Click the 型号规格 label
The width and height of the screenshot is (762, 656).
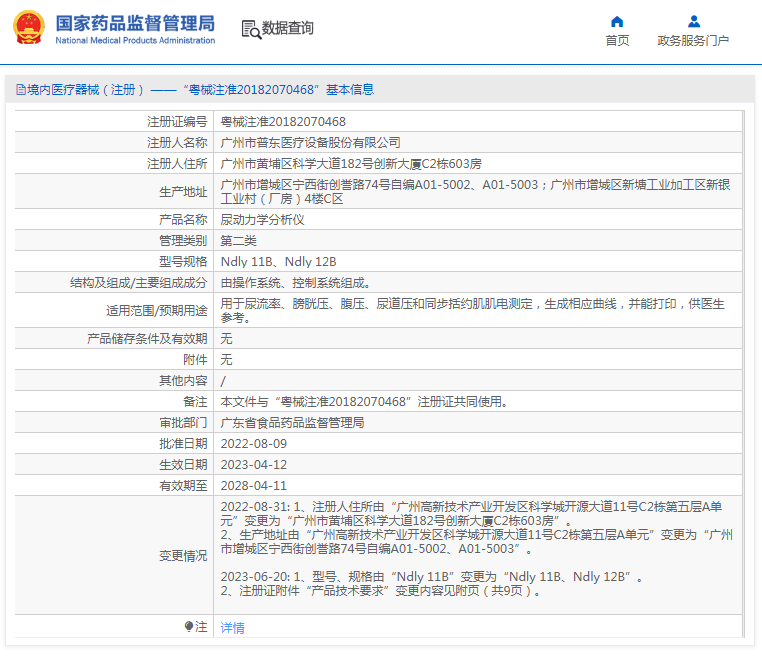(183, 261)
